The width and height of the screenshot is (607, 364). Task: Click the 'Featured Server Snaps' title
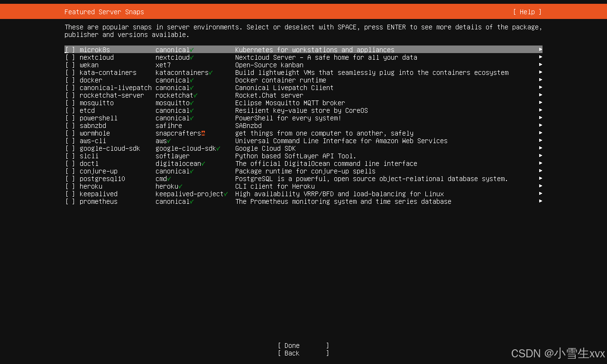pos(104,12)
